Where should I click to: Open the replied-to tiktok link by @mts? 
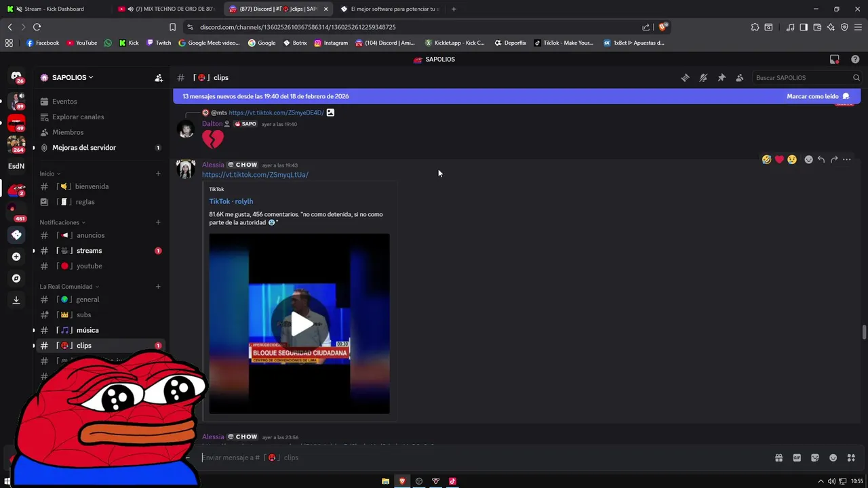point(276,113)
